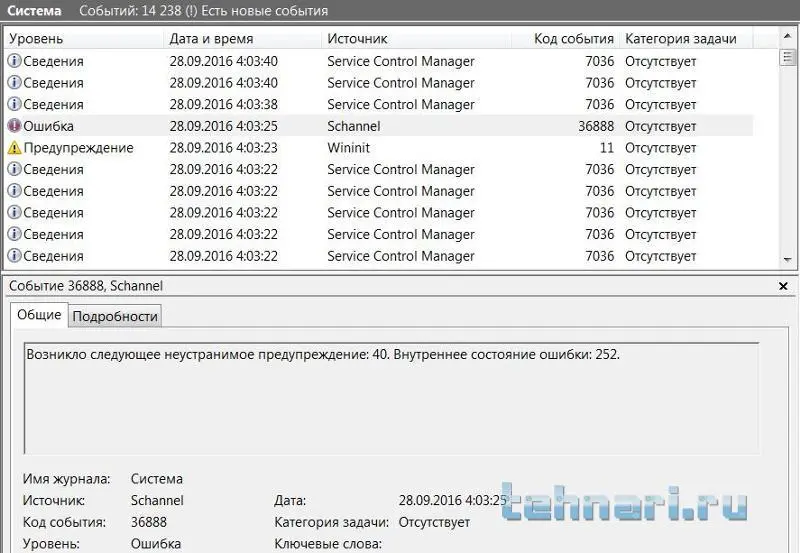Click the info icon of the 4:03:38 event
The height and width of the screenshot is (553, 800).
(x=14, y=105)
